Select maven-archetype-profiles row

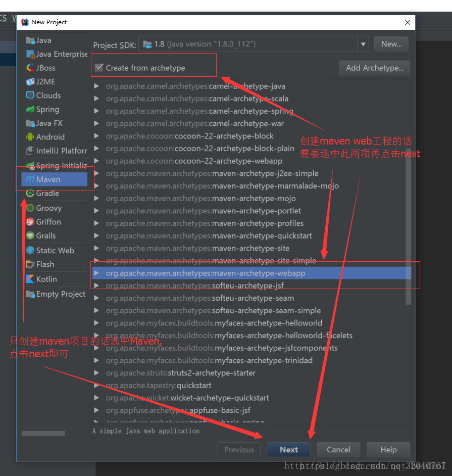(252, 223)
